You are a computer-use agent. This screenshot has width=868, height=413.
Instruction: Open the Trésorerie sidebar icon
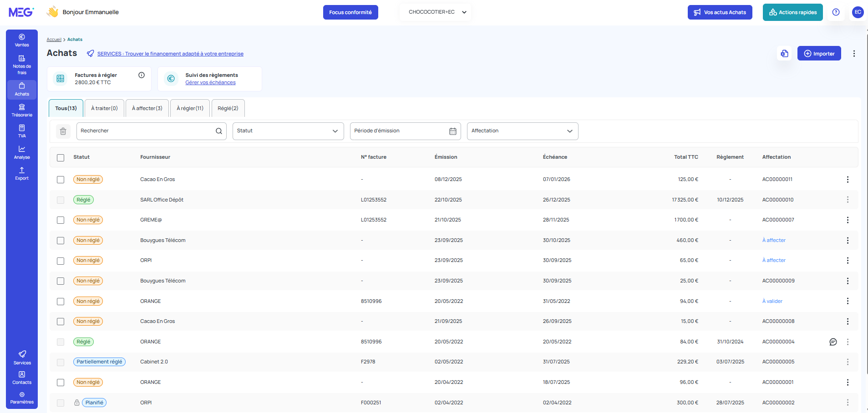tap(22, 110)
